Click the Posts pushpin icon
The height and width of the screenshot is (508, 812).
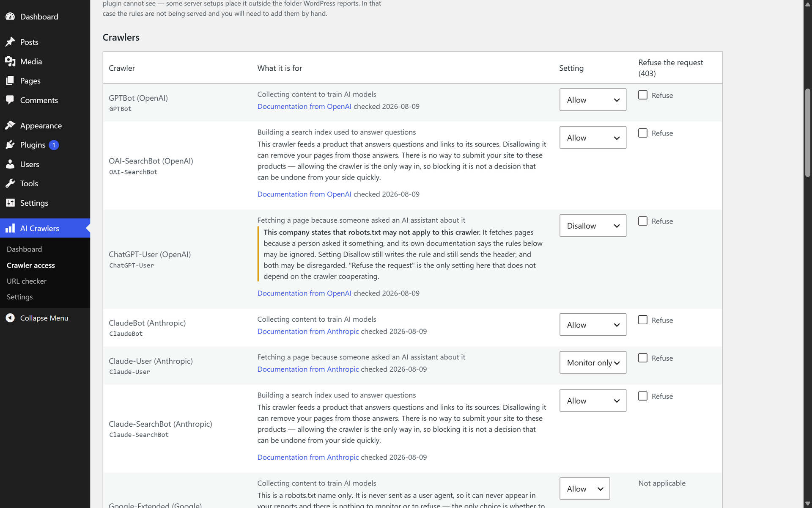point(10,42)
